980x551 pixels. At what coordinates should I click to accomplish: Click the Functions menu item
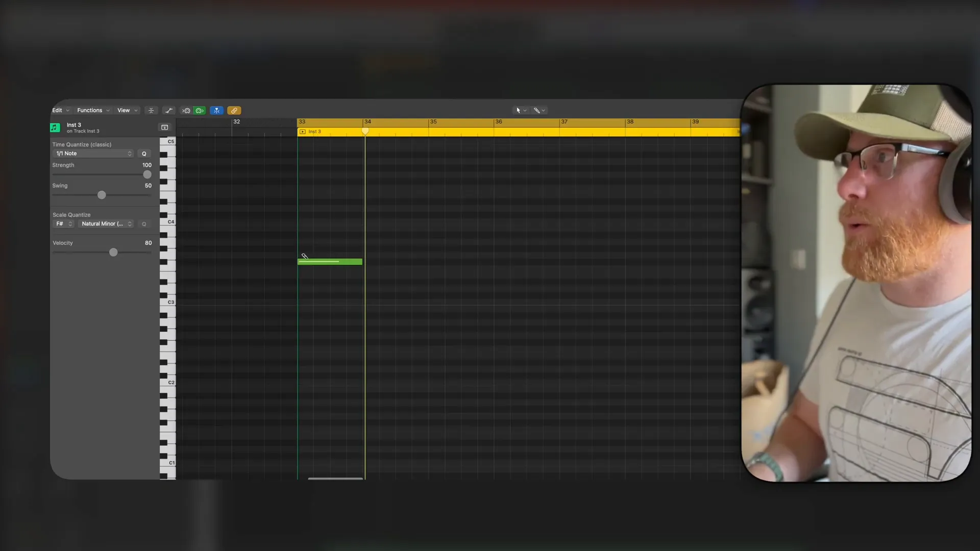[x=89, y=110]
